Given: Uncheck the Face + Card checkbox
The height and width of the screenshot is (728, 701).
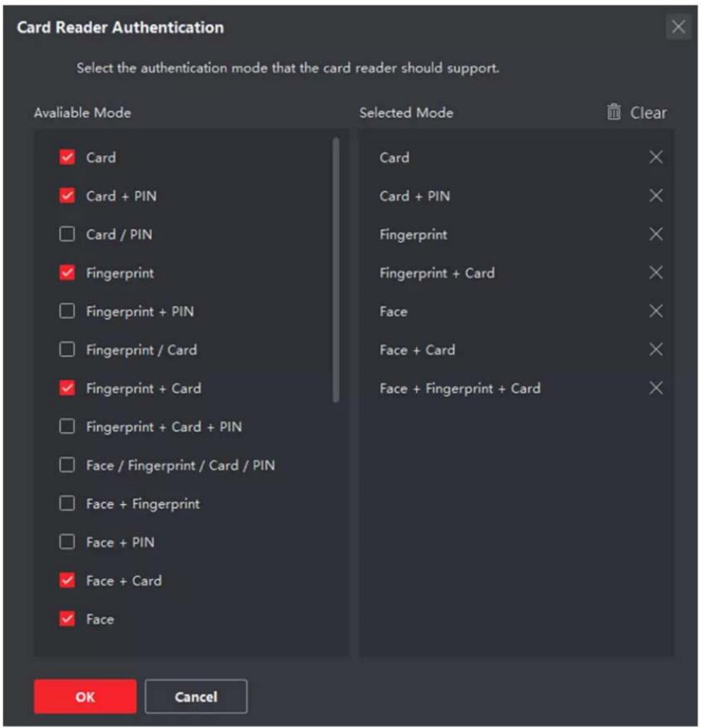Looking at the screenshot, I should tap(68, 581).
